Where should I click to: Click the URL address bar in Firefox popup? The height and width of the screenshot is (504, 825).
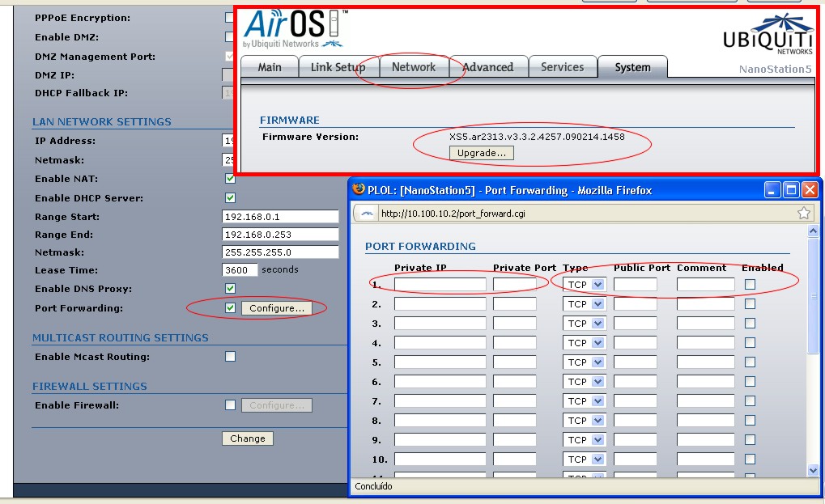tap(584, 214)
